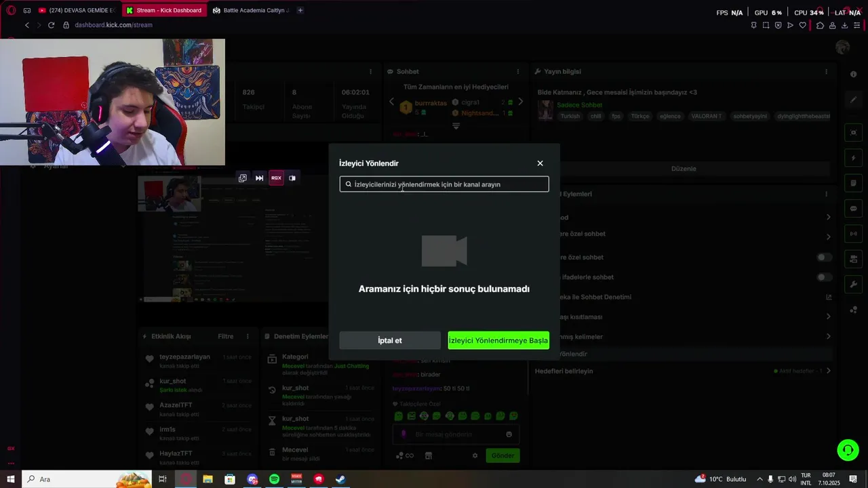Bookmark the page with the heart icon
The height and width of the screenshot is (488, 868).
[x=802, y=25]
